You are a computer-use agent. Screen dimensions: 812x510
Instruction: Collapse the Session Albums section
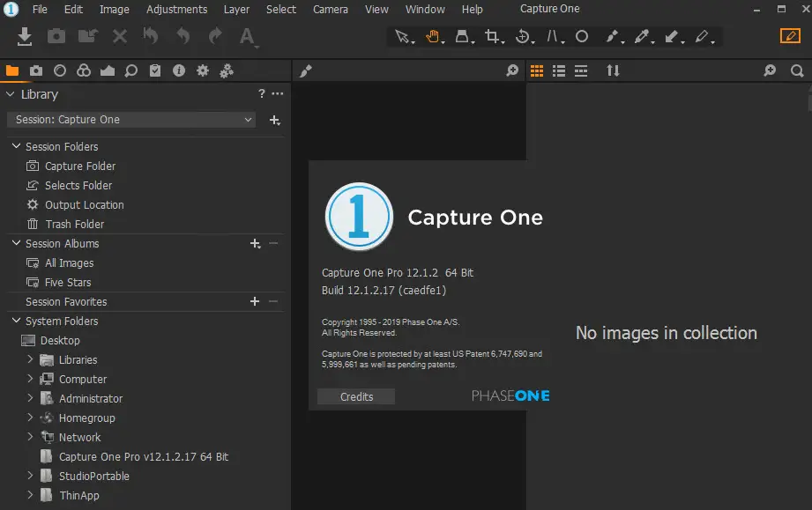tap(16, 243)
